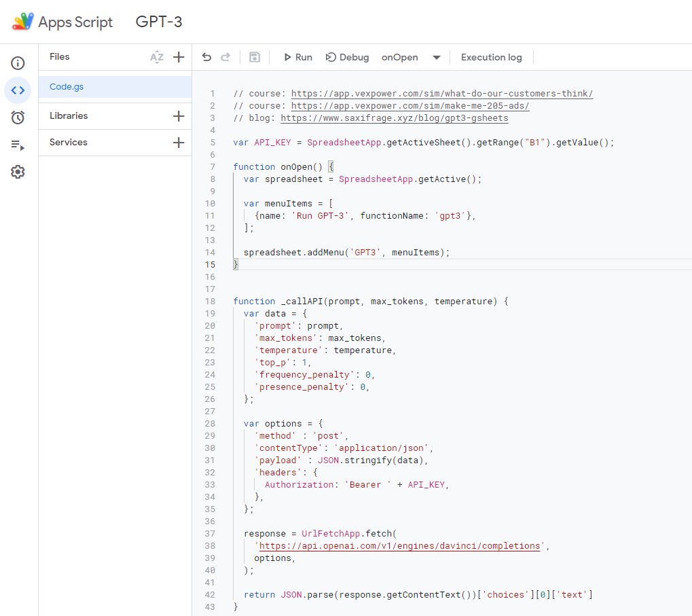692x616 pixels.
Task: Click 'var options' on line 28
Action: click(273, 424)
